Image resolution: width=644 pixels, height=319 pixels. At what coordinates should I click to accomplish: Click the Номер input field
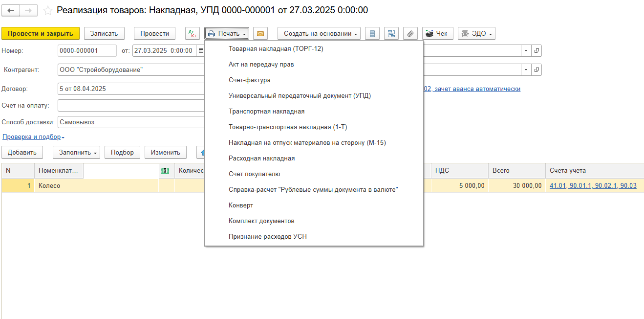(x=87, y=50)
